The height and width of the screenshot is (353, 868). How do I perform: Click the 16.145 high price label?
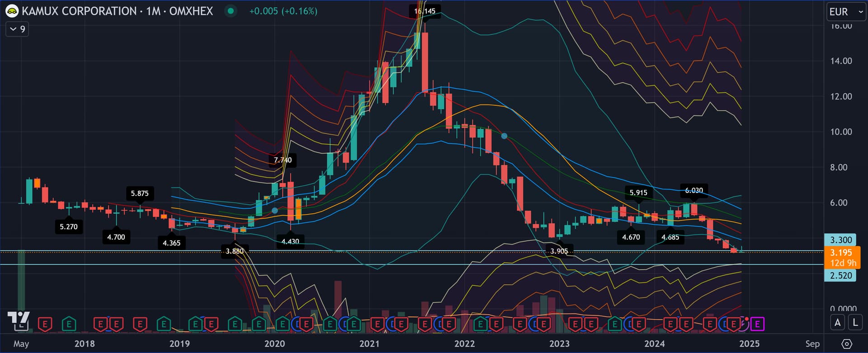click(x=425, y=11)
